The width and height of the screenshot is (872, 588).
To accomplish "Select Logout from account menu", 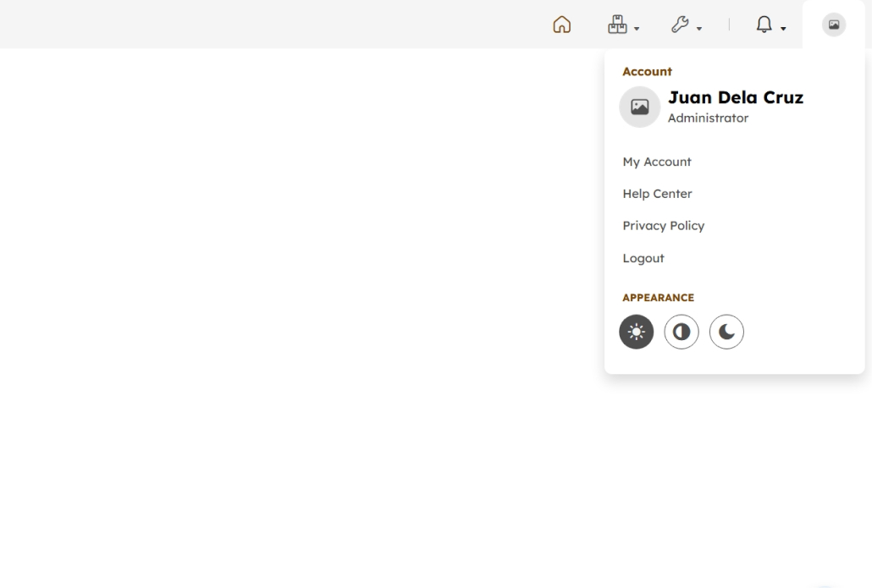I will point(643,258).
